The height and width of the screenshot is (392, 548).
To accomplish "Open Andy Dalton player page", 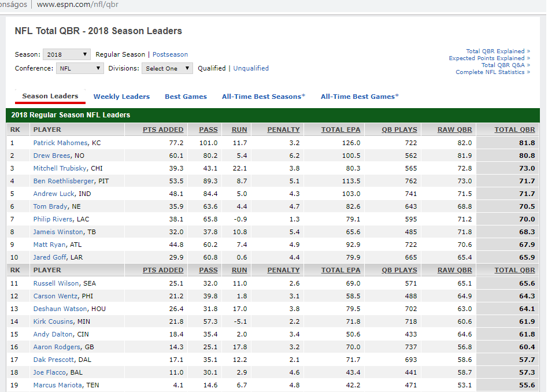I will coord(53,334).
